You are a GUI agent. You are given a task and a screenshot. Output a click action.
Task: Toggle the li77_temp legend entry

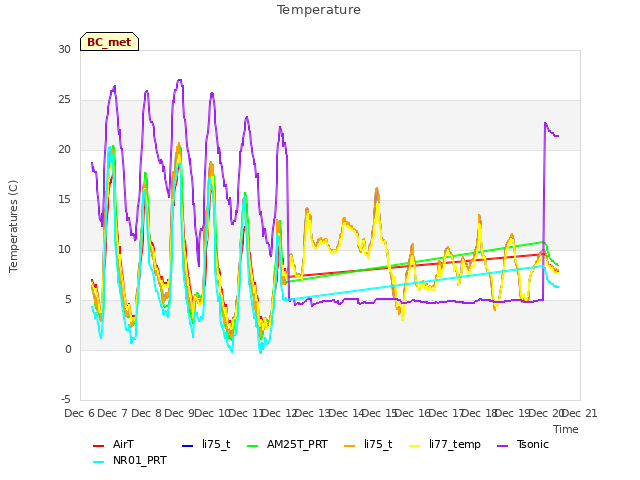[445, 444]
